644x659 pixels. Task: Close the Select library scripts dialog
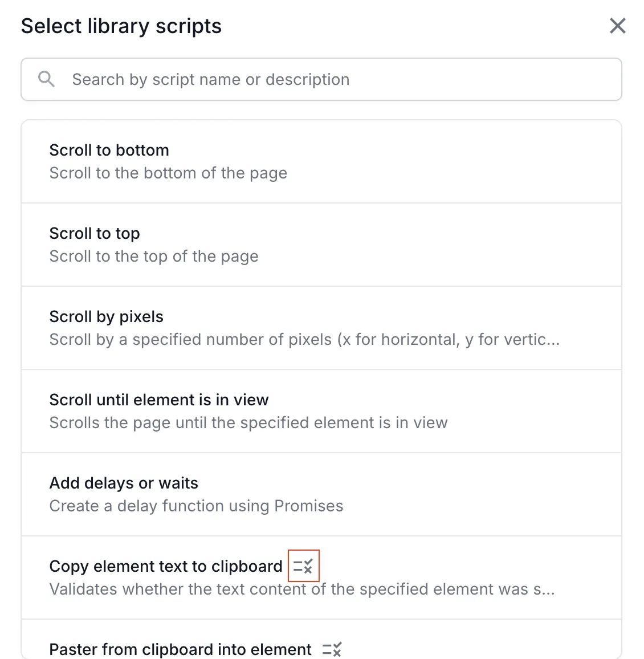pos(618,26)
